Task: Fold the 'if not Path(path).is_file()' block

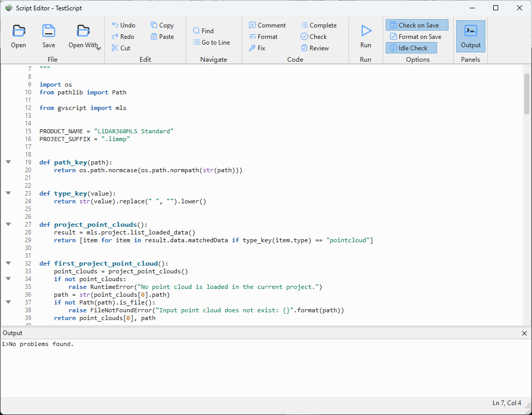Action: coord(8,302)
